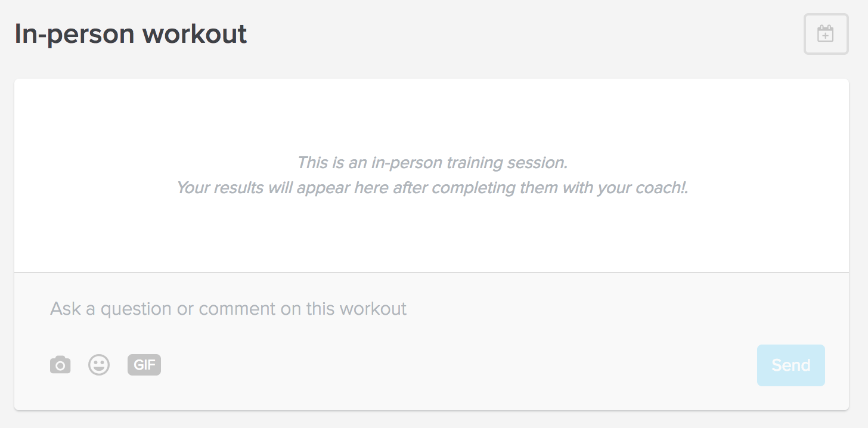
Task: Insert an emoji with the smiley face
Action: 99,365
